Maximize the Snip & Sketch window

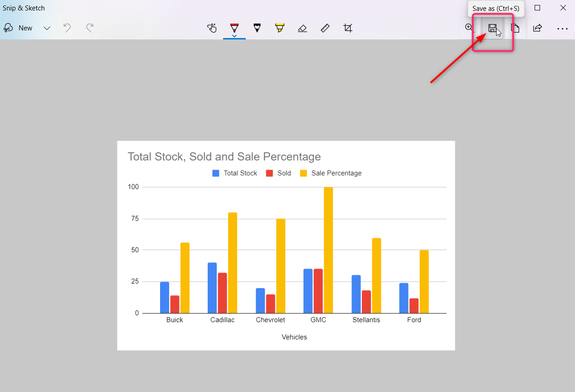pyautogui.click(x=537, y=8)
